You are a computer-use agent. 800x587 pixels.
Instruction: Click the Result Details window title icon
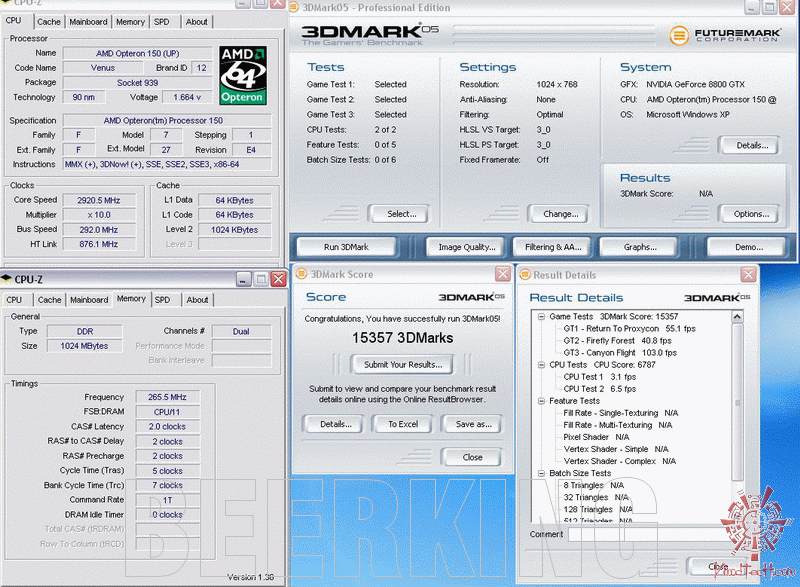coord(525,273)
